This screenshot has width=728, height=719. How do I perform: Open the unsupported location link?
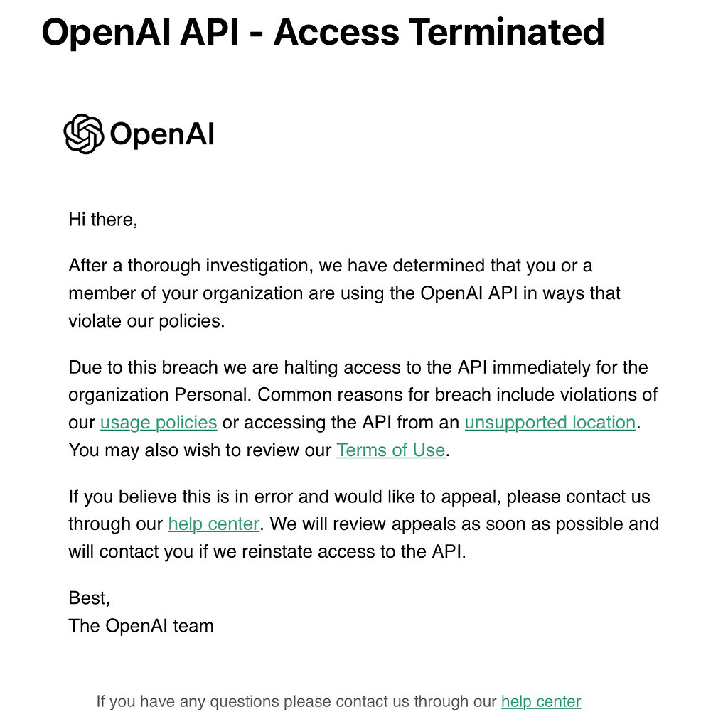tap(550, 423)
